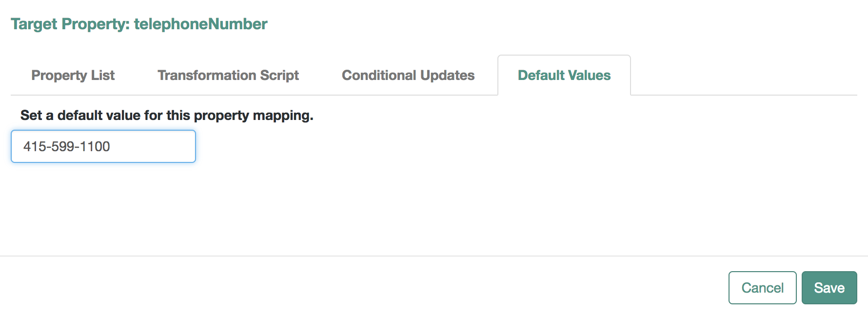
Task: Select the telephone number default value field
Action: (x=103, y=146)
